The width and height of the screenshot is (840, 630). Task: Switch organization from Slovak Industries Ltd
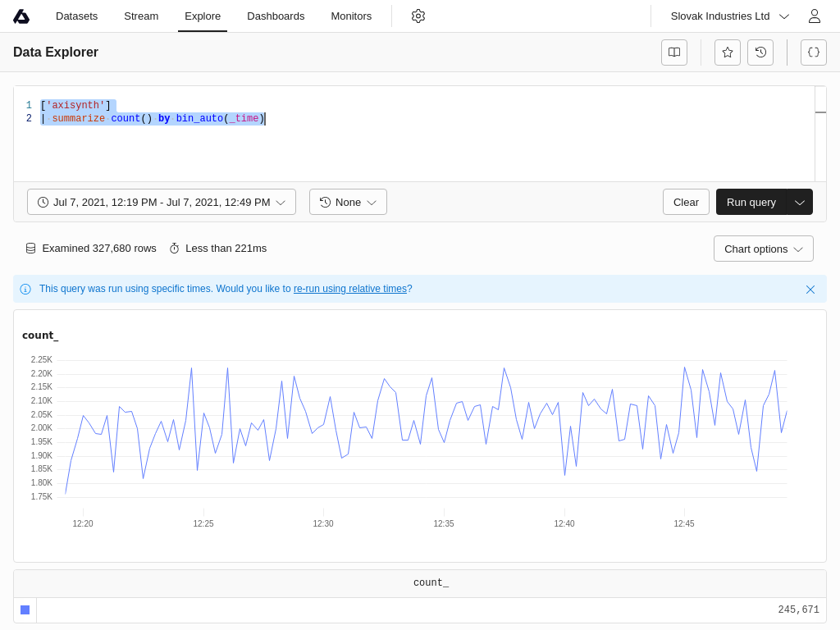(x=729, y=16)
